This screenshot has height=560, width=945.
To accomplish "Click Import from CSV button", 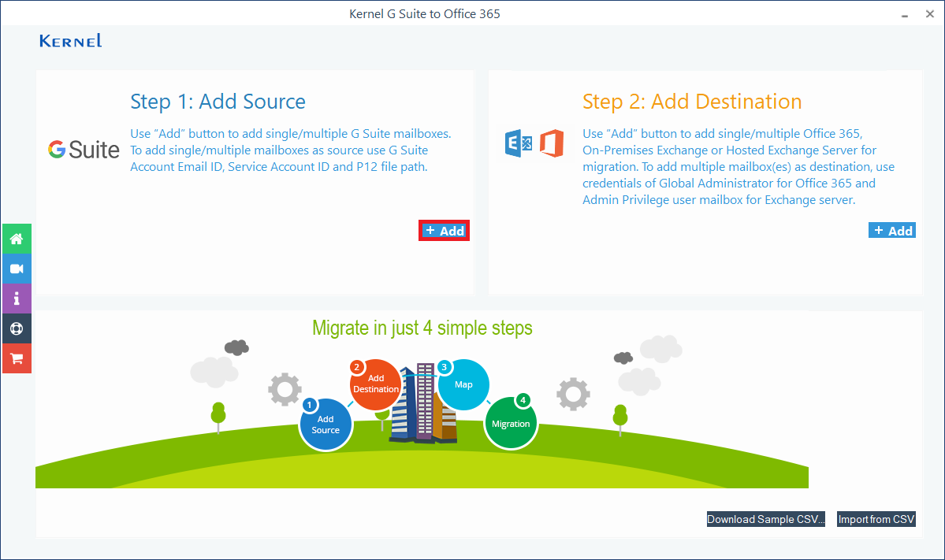I will coord(876,519).
